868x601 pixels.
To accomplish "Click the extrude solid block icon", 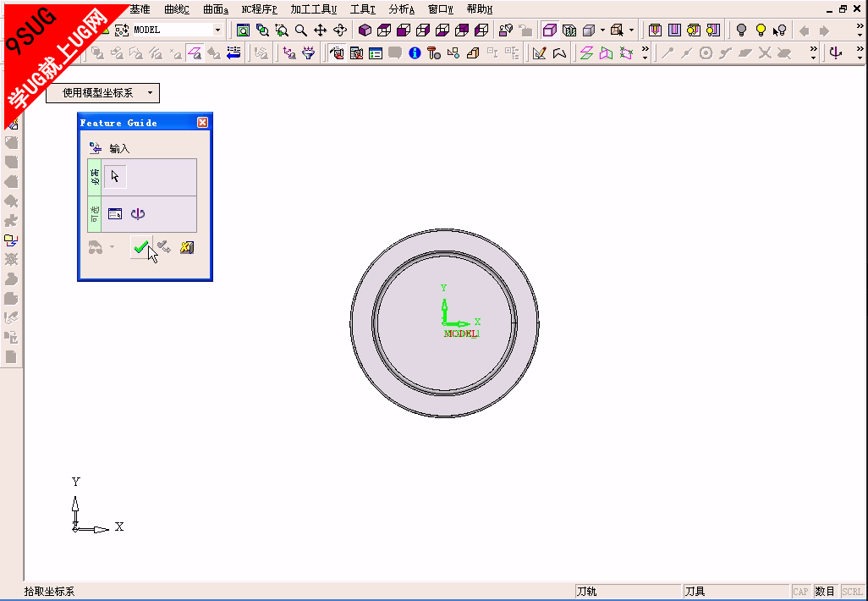I will 473,53.
